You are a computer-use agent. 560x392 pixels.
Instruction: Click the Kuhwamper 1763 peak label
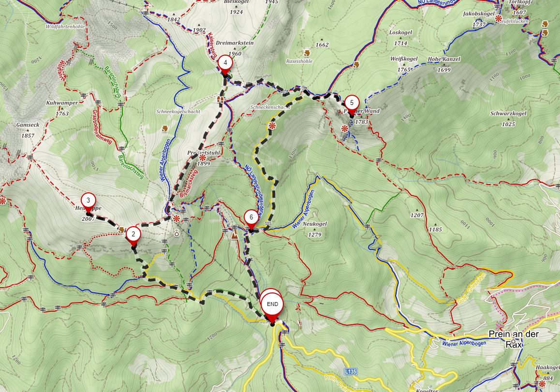(62, 108)
